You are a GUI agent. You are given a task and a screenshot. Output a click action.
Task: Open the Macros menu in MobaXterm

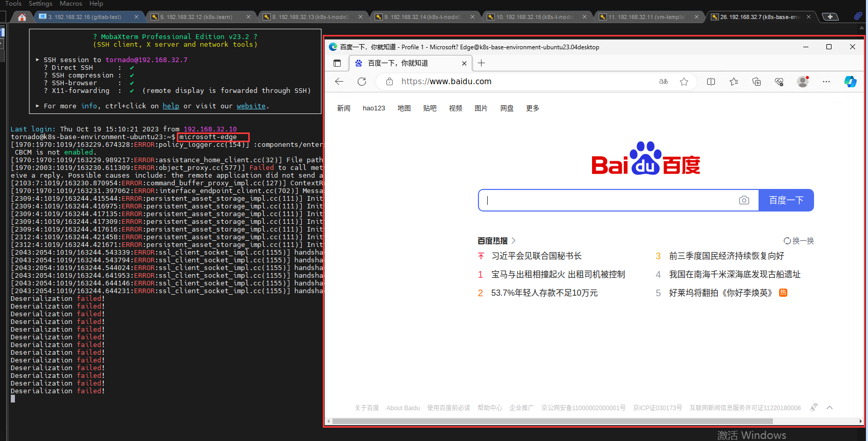point(71,4)
